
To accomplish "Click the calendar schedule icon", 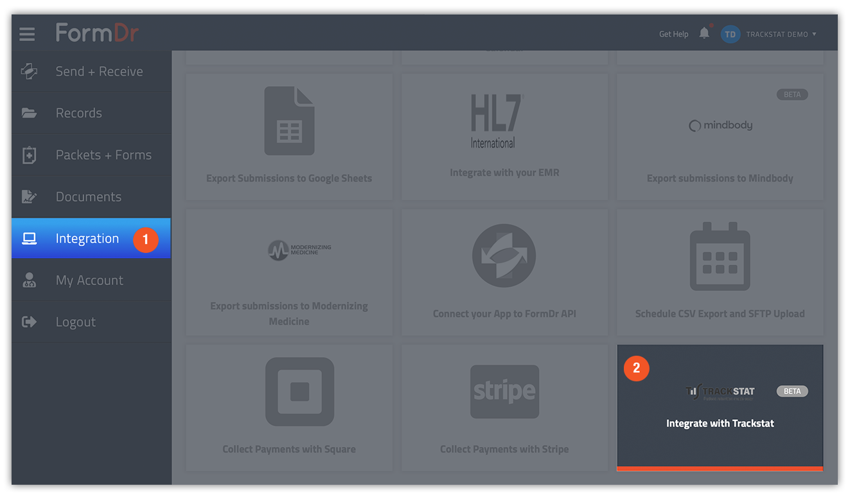I will (720, 256).
